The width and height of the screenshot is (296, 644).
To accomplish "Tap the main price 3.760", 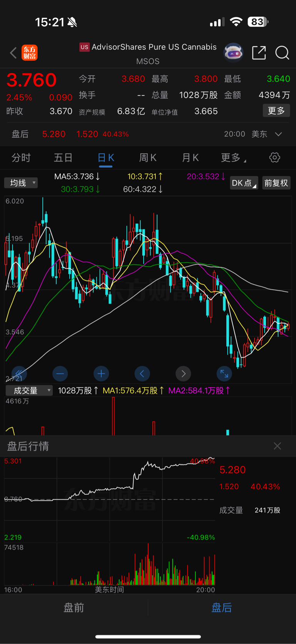I will [x=32, y=80].
